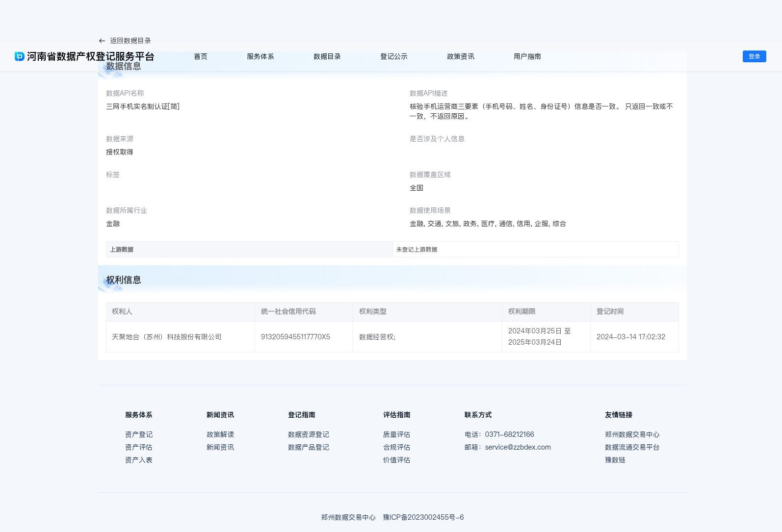The image size is (782, 532).
Task: Open friendly link 豫数链
Action: [x=615, y=460]
